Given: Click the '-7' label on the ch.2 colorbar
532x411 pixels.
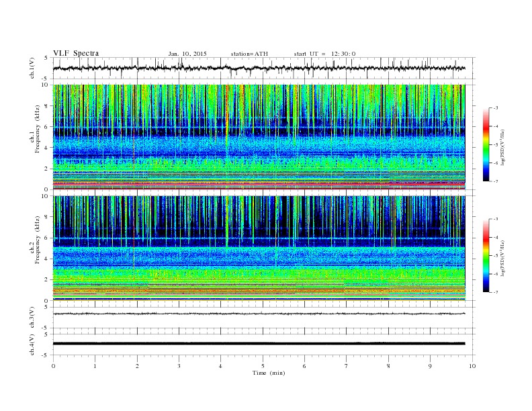Looking at the screenshot, I should [x=495, y=292].
